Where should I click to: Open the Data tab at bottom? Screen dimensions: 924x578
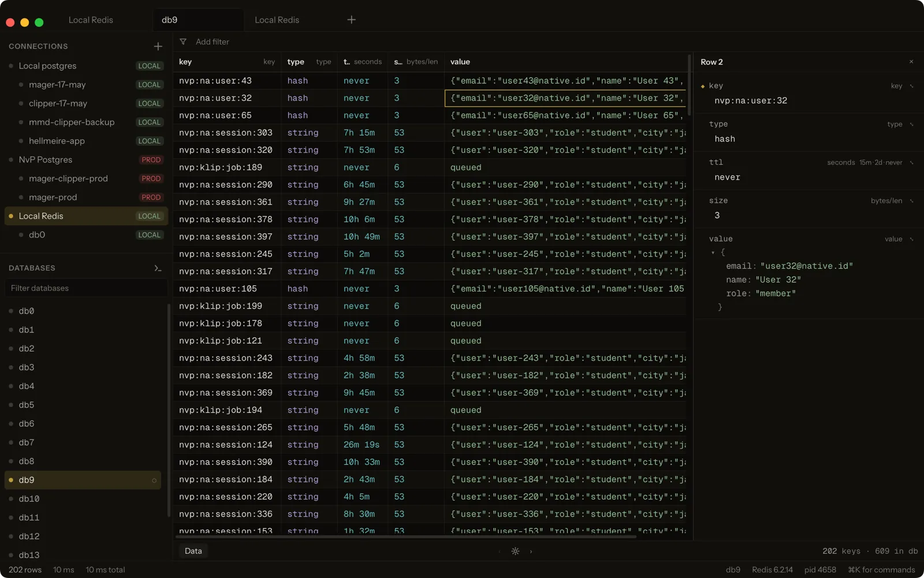click(x=193, y=551)
